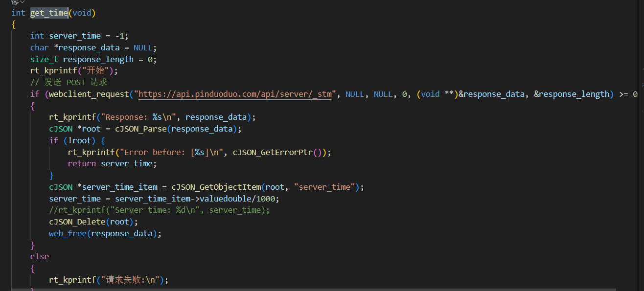Image resolution: width=644 pixels, height=291 pixels.
Task: Click the web_free function call
Action: pyautogui.click(x=68, y=234)
